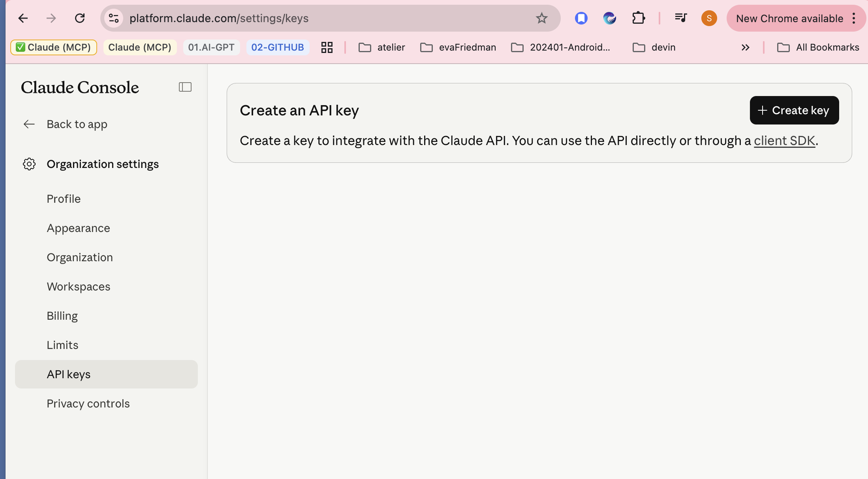Open the apps grid icon in bookmarks bar
This screenshot has height=479, width=868.
(327, 47)
